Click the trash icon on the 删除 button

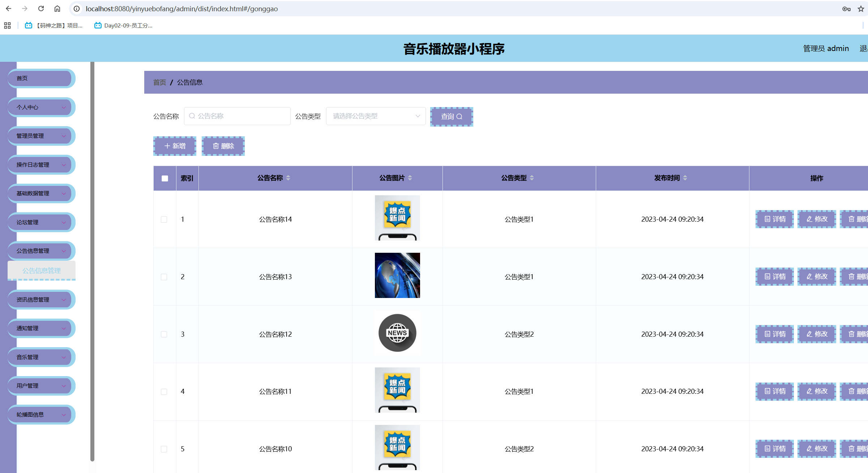[x=216, y=146]
